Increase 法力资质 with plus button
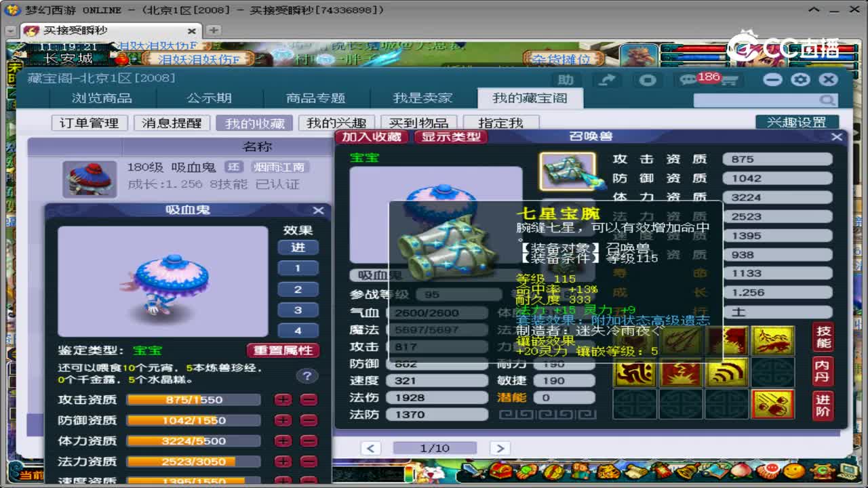Viewport: 868px width, 488px height. pyautogui.click(x=283, y=461)
